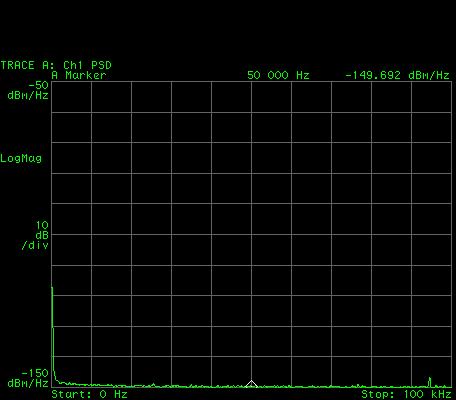Click the tall trace spike near 0 Hz
456x400 pixels.
pos(53,335)
